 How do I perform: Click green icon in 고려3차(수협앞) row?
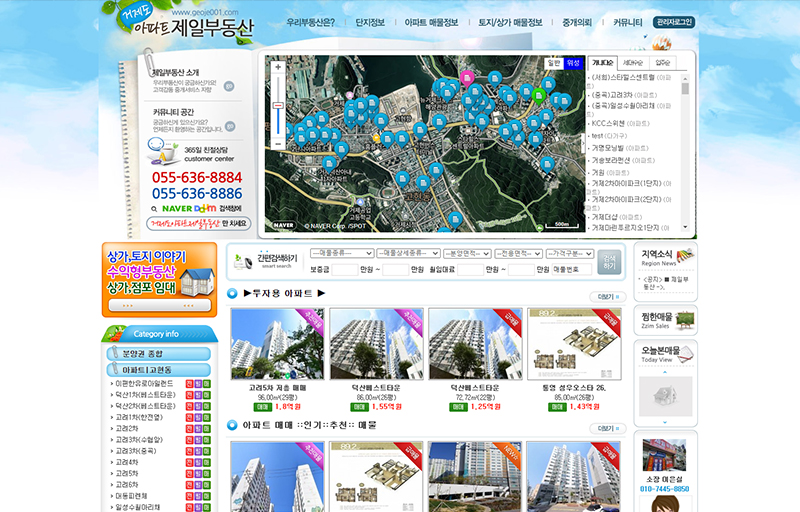pos(207,440)
